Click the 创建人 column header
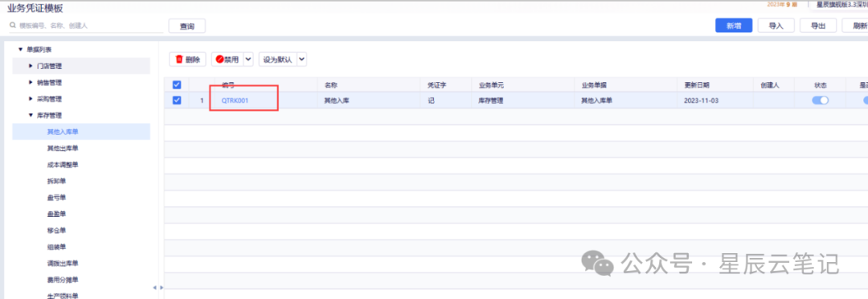The width and height of the screenshot is (868, 299). [770, 85]
